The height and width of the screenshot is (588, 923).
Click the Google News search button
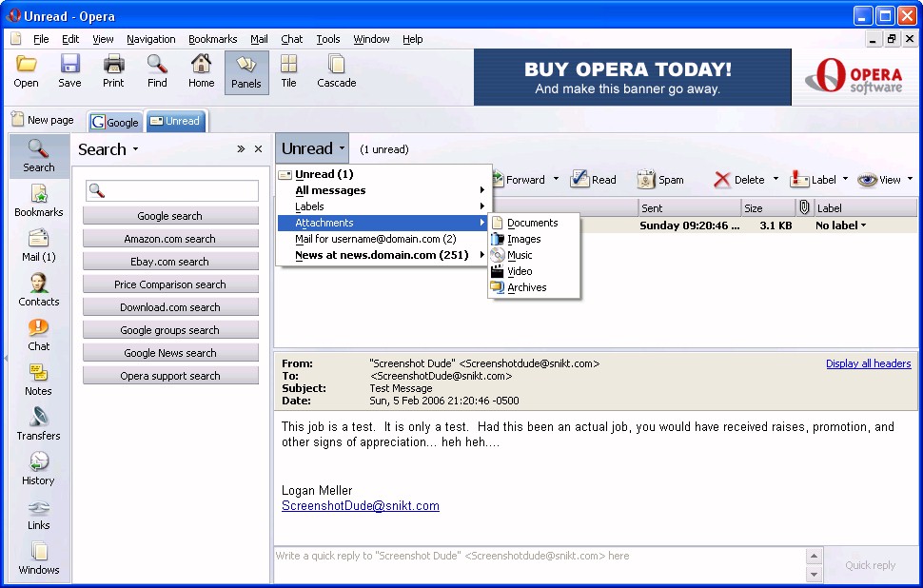point(170,353)
